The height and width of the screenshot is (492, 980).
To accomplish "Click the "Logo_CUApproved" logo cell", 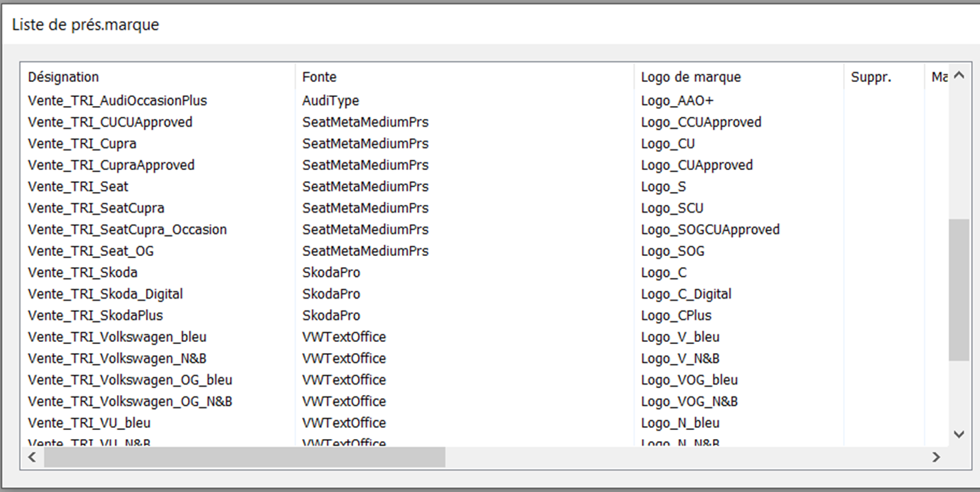I will (696, 164).
